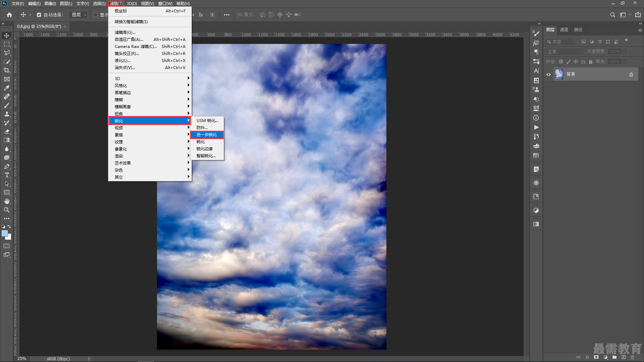Select the 背景 layer thumbnail
Viewport: 644px width, 362px height.
[559, 74]
